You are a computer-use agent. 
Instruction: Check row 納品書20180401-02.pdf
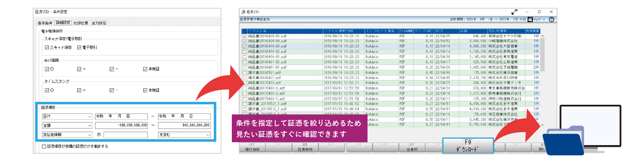[245, 62]
